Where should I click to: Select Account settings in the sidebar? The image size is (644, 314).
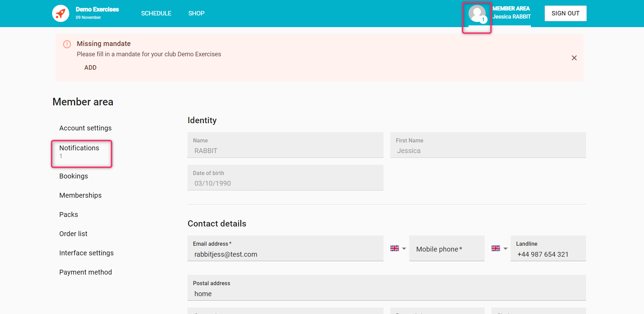[85, 128]
